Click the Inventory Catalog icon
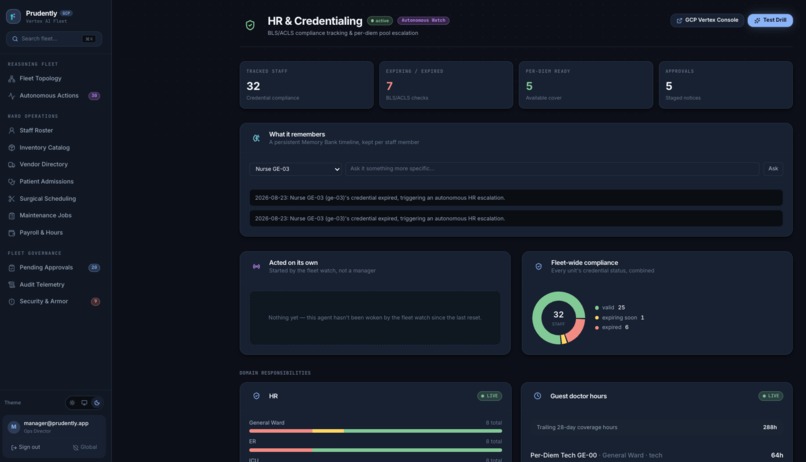Viewport: 806px width, 462px height. (11, 148)
